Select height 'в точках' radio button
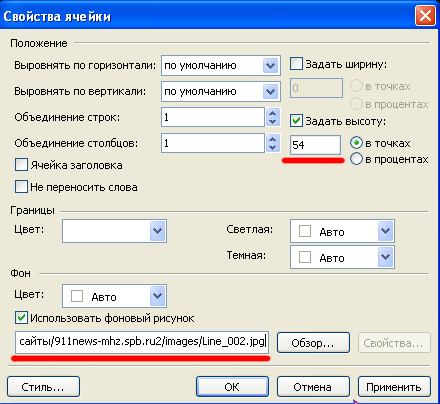Screen dimensions: 440x404 (356, 143)
